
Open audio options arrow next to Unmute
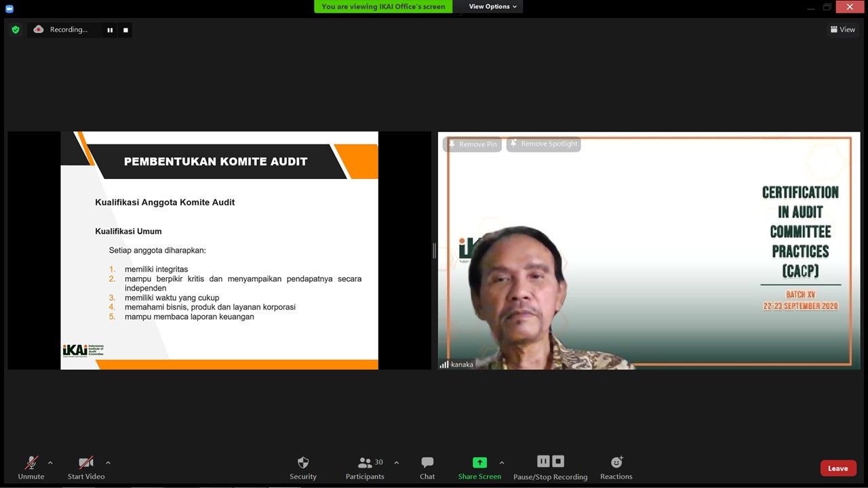coord(50,463)
